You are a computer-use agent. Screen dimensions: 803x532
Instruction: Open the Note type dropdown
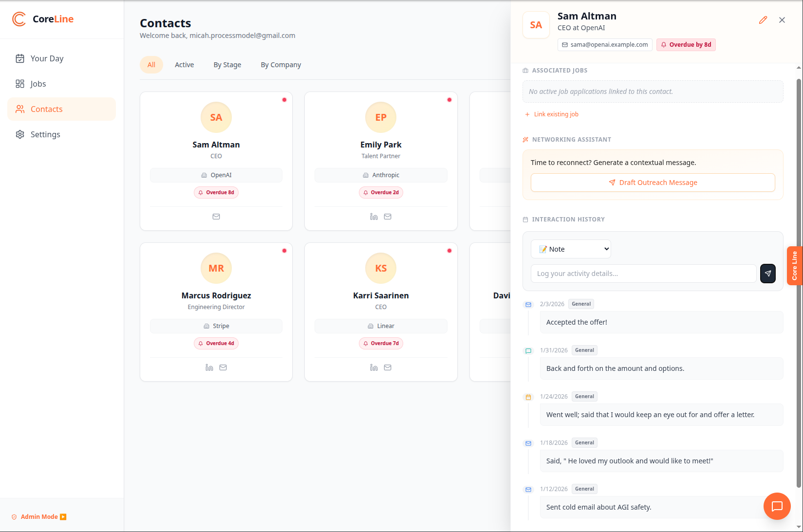tap(570, 249)
